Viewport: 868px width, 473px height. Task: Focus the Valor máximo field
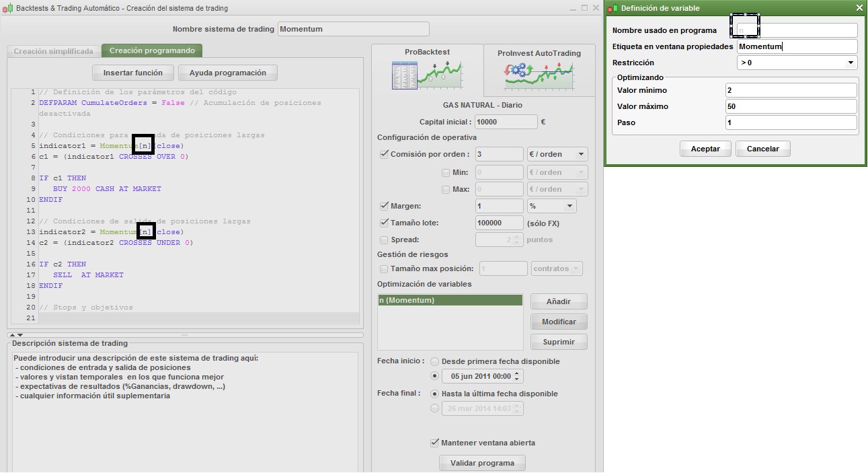click(791, 106)
